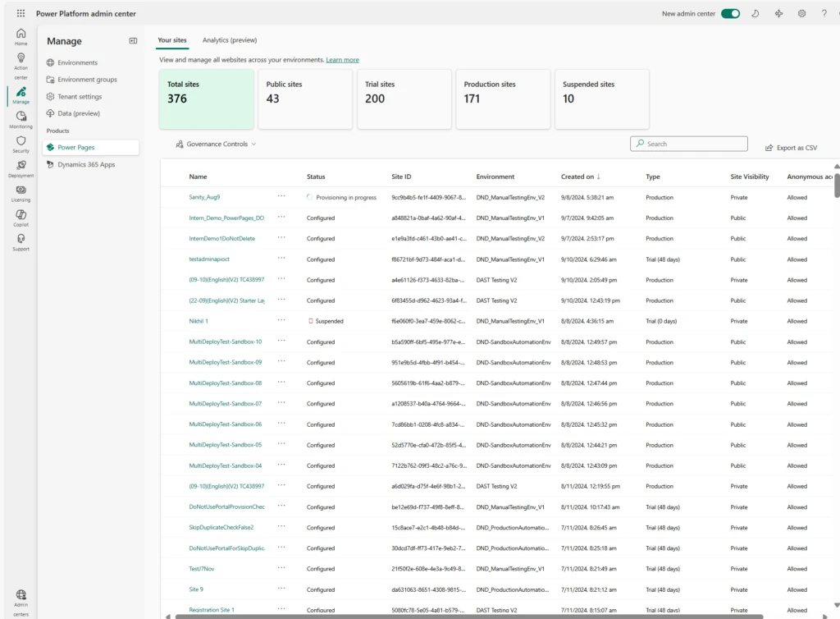Screen dimensions: 840x619
Task: Click the Export as CSV button
Action: [x=791, y=148]
